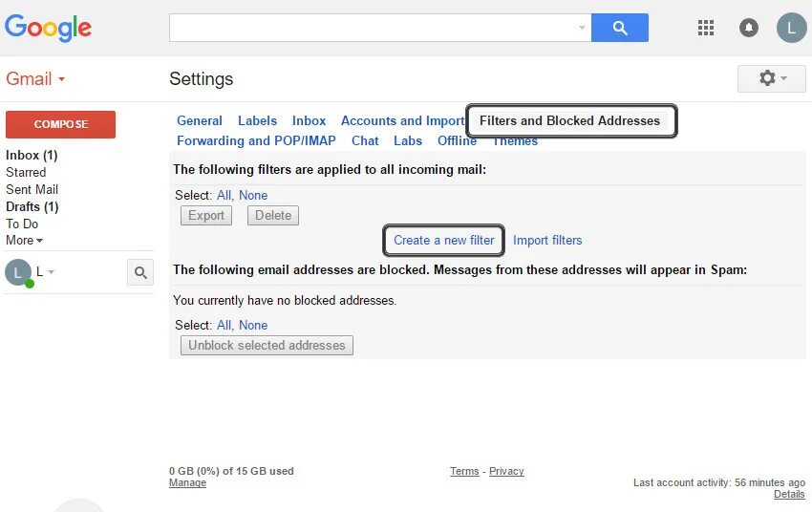Open Drafts (1) folder
This screenshot has height=512, width=812.
coord(32,206)
